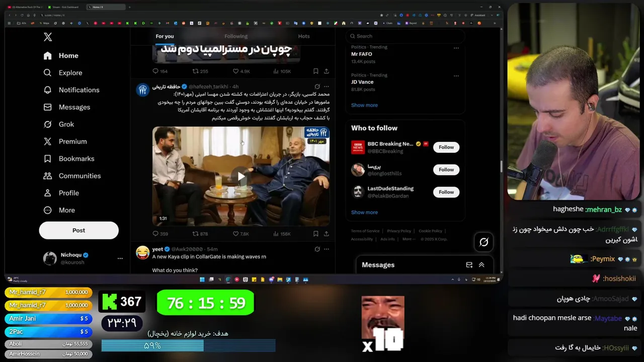Switch to the For you tab
Image resolution: width=644 pixels, height=362 pixels.
[x=165, y=36]
